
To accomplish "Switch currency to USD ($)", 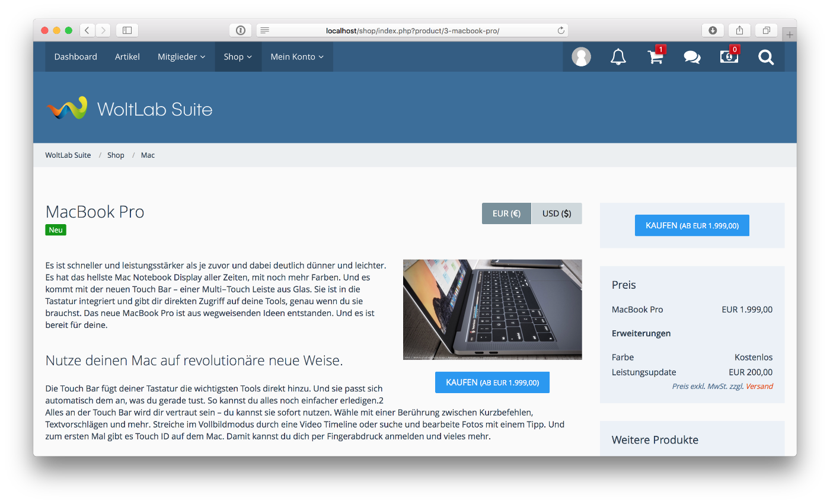I will [557, 213].
